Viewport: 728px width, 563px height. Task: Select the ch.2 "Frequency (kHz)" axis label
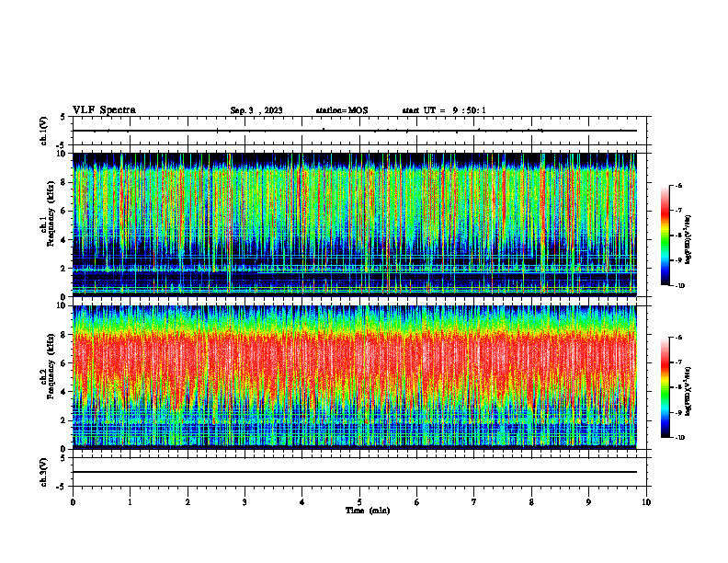[x=51, y=366]
